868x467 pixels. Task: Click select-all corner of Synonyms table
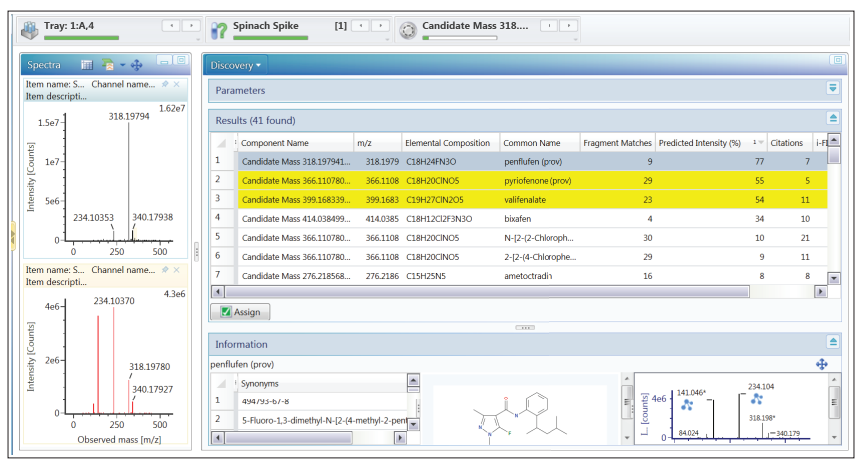coord(222,383)
